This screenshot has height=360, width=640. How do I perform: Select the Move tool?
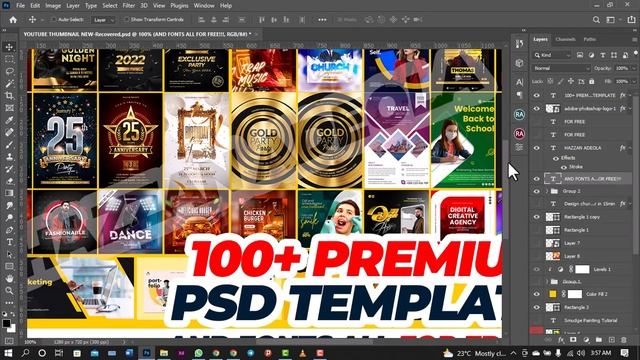coord(9,47)
